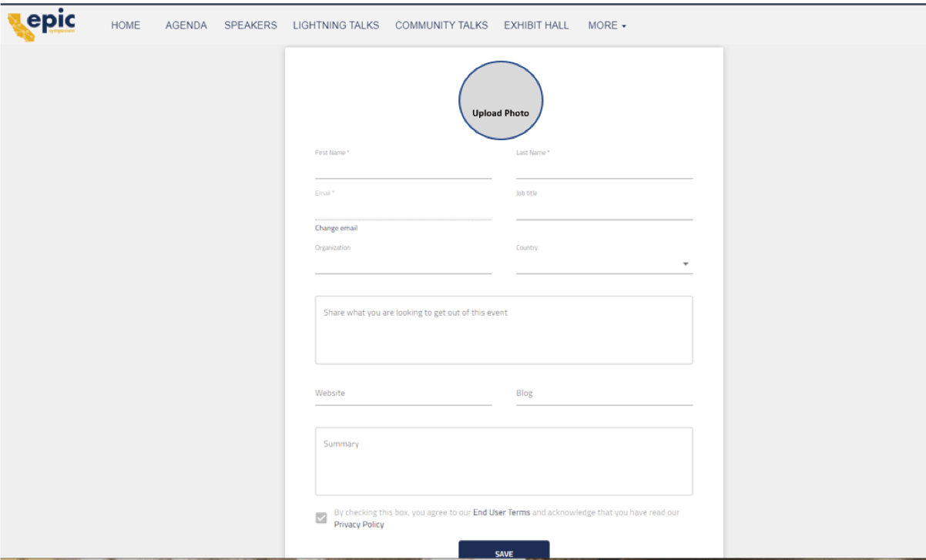Select the Job title input
Viewport: 926px width, 560px height.
[604, 210]
